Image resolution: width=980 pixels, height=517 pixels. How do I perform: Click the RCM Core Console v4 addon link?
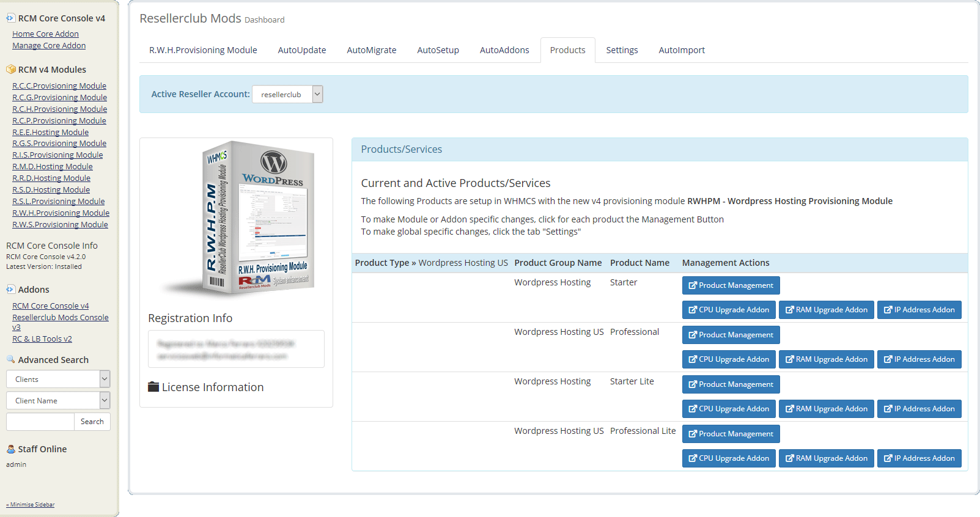51,306
